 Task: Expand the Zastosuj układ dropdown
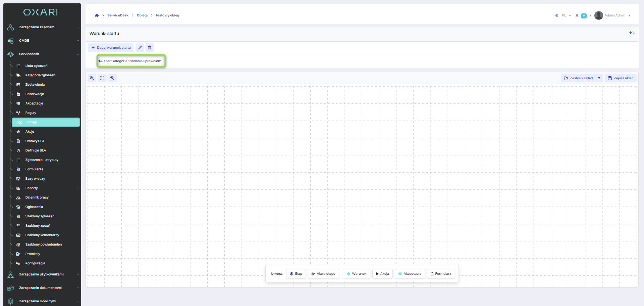click(599, 78)
